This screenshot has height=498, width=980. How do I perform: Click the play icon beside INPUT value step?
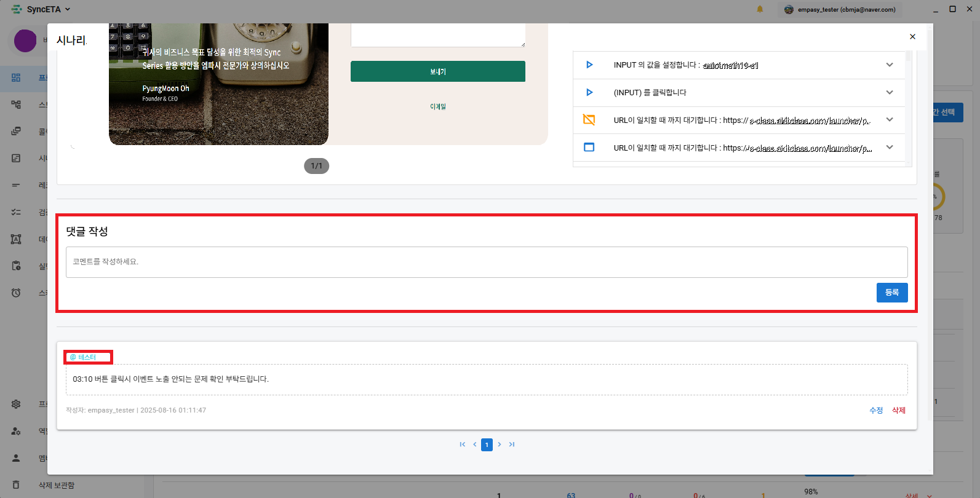[589, 65]
